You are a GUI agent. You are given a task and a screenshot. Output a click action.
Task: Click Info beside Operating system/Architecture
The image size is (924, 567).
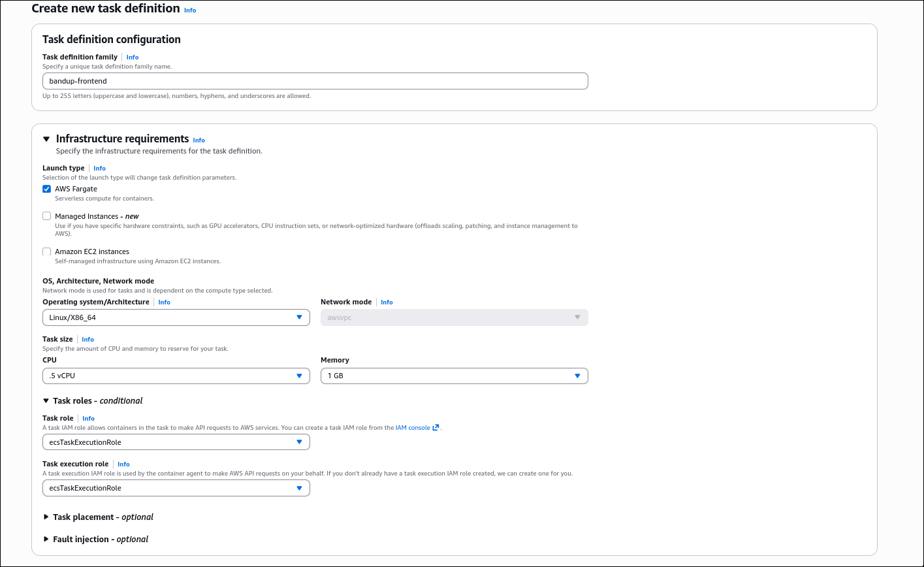pos(164,302)
